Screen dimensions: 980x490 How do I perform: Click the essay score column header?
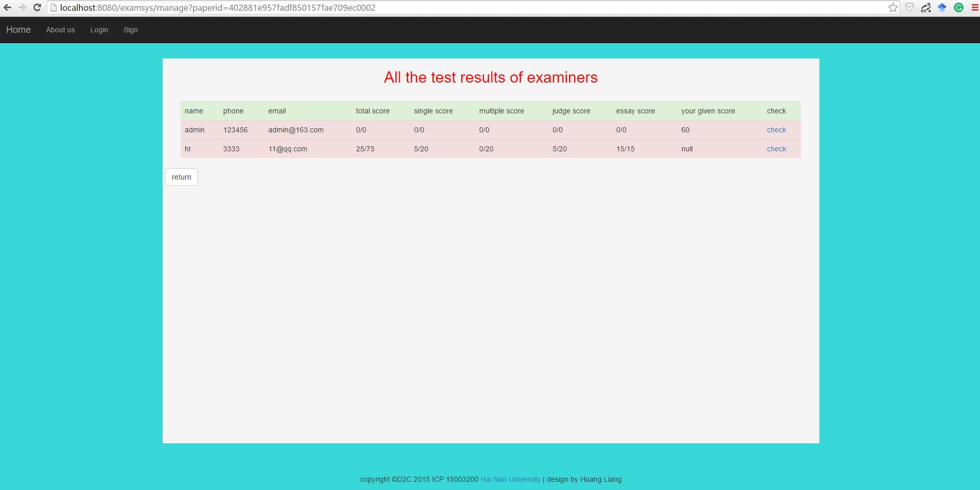coord(636,111)
